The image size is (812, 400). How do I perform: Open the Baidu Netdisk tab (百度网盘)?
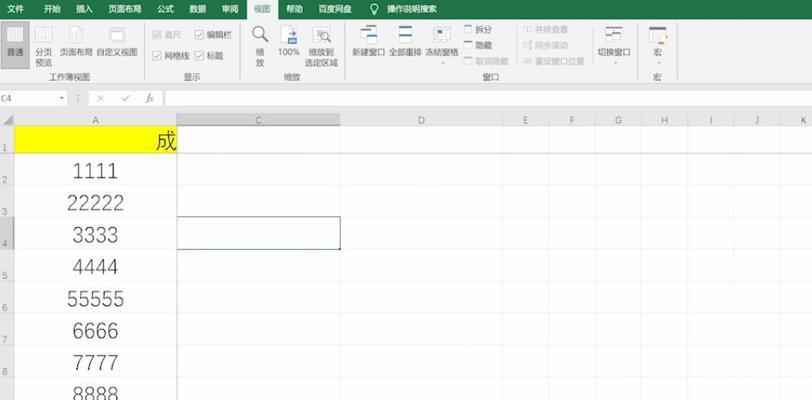click(x=334, y=9)
